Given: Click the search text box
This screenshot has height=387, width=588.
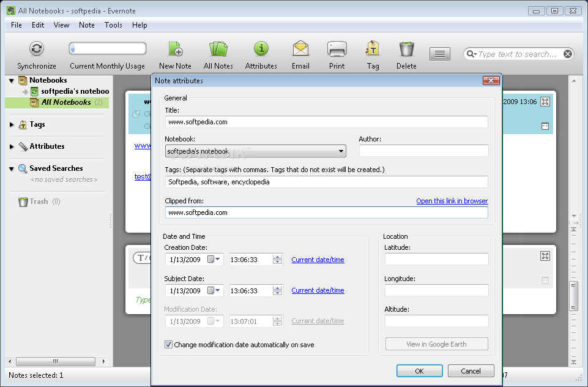Looking at the screenshot, I should (x=519, y=54).
